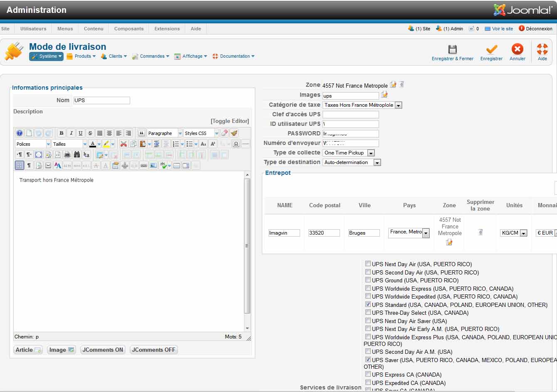This screenshot has width=557, height=392.
Task: Click the paste clipboard icon
Action: [143, 144]
